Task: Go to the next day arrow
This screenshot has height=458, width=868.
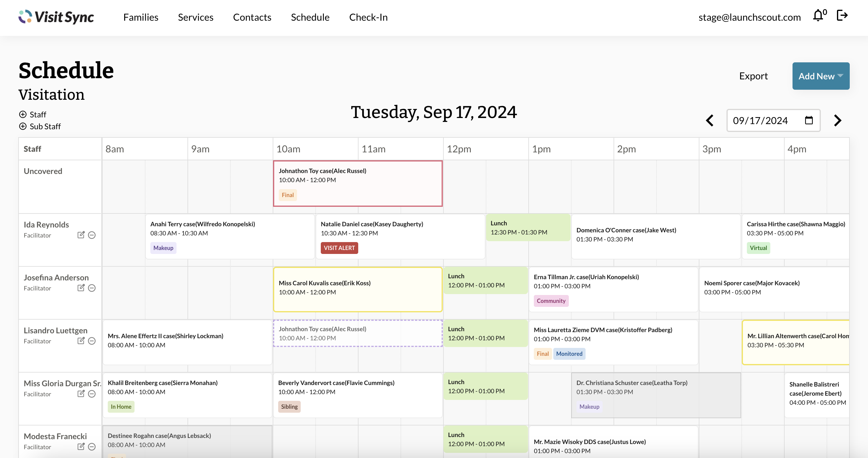Action: pos(837,120)
